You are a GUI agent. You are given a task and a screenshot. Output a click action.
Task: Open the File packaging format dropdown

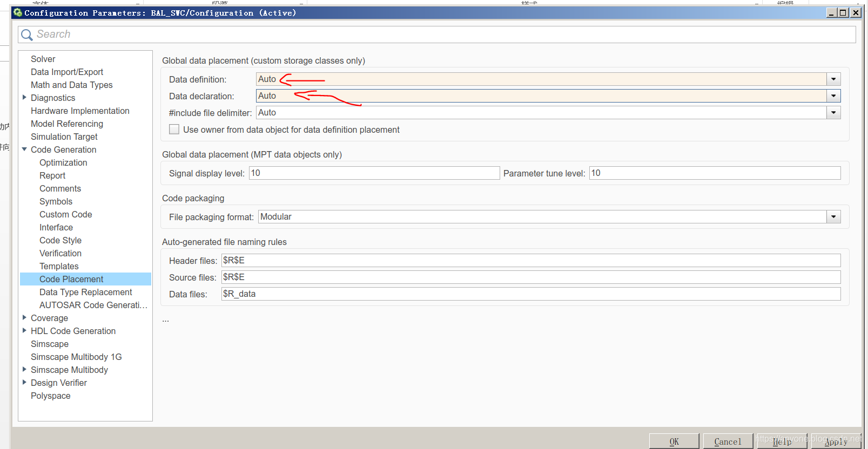833,217
